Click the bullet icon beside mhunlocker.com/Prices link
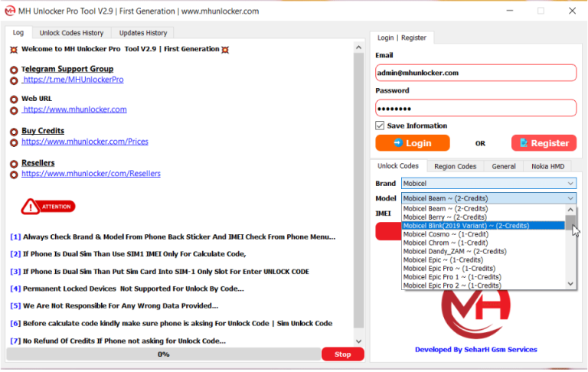588x372 pixels. pyautogui.click(x=14, y=143)
